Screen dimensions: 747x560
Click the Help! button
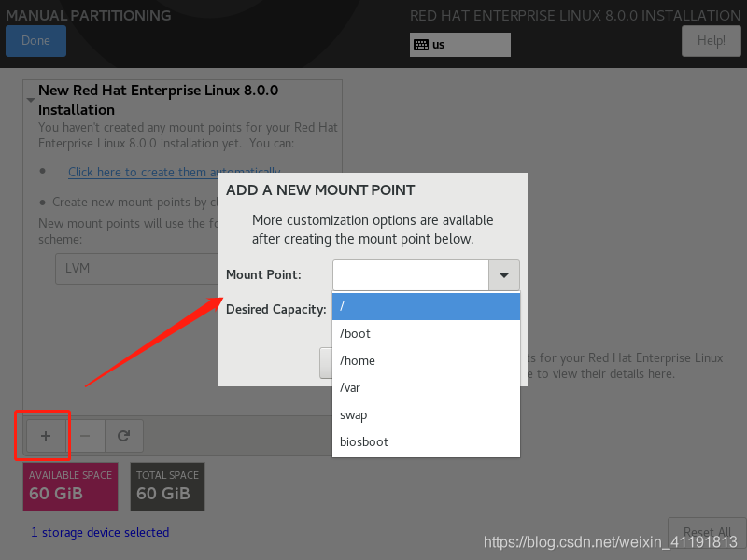pyautogui.click(x=712, y=41)
